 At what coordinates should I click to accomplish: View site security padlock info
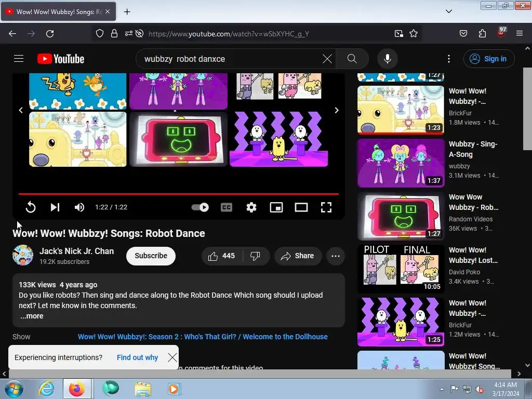(114, 34)
